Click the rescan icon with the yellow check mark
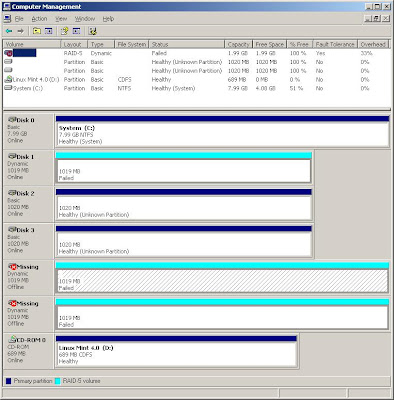 [x=93, y=31]
